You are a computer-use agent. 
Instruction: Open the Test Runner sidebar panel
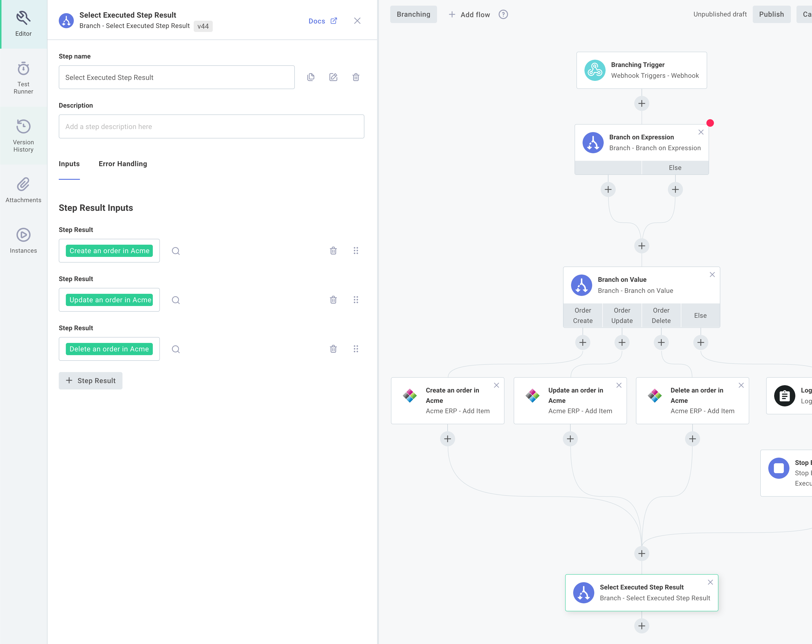[23, 78]
